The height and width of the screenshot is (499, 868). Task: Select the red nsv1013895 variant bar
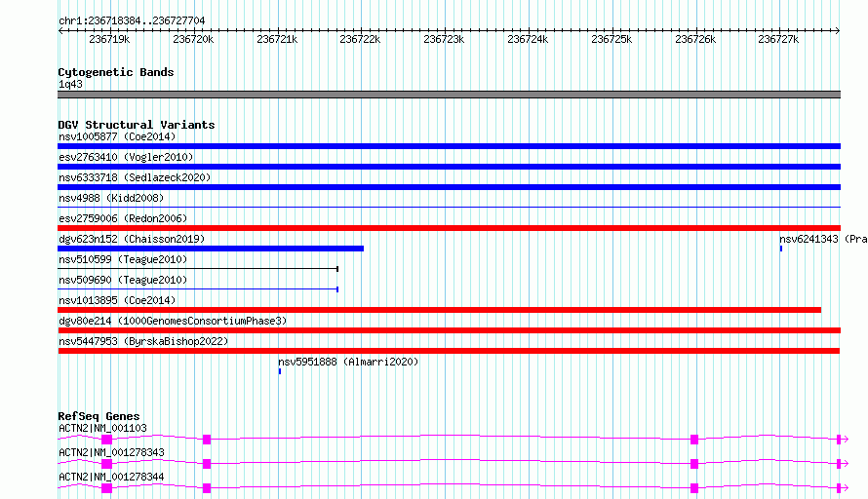pos(440,310)
